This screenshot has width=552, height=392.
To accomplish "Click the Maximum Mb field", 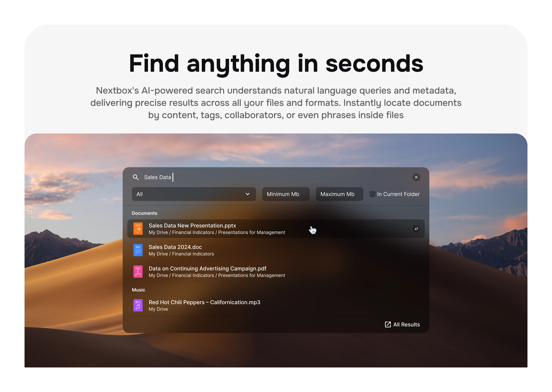I will click(x=339, y=194).
